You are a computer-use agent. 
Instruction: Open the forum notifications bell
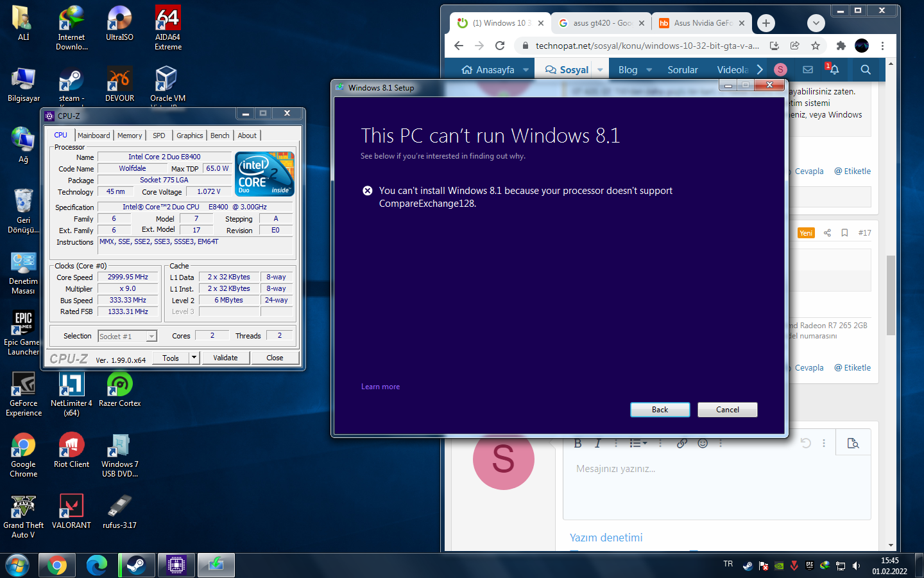point(834,69)
